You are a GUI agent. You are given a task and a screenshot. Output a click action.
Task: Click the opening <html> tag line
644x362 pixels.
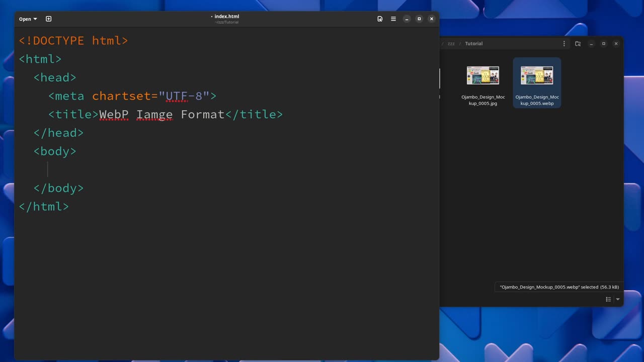40,59
